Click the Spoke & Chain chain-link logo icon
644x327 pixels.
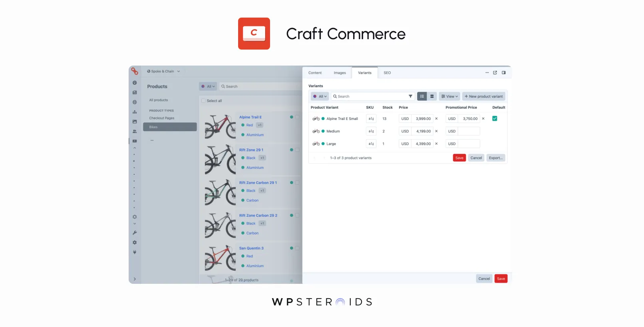point(135,71)
